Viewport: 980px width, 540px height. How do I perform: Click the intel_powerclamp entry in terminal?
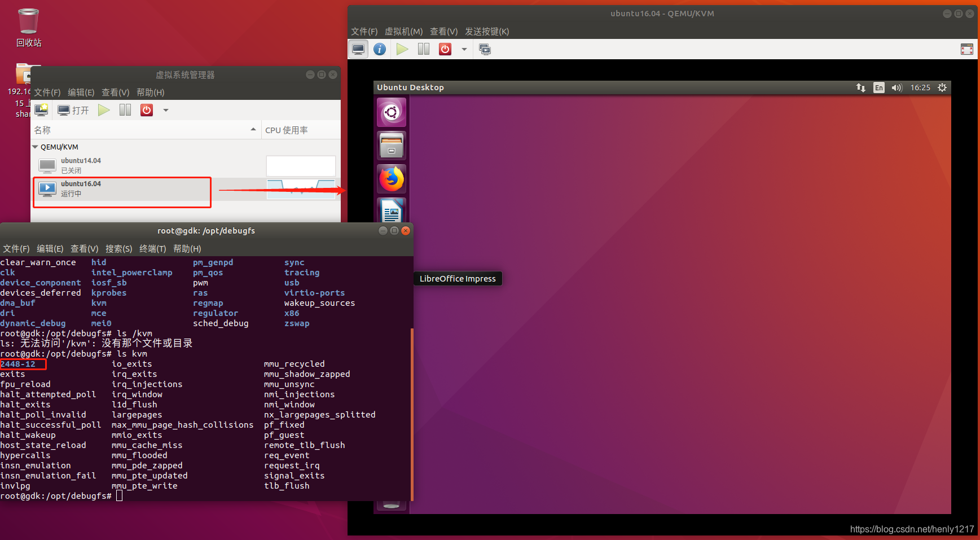pyautogui.click(x=132, y=273)
